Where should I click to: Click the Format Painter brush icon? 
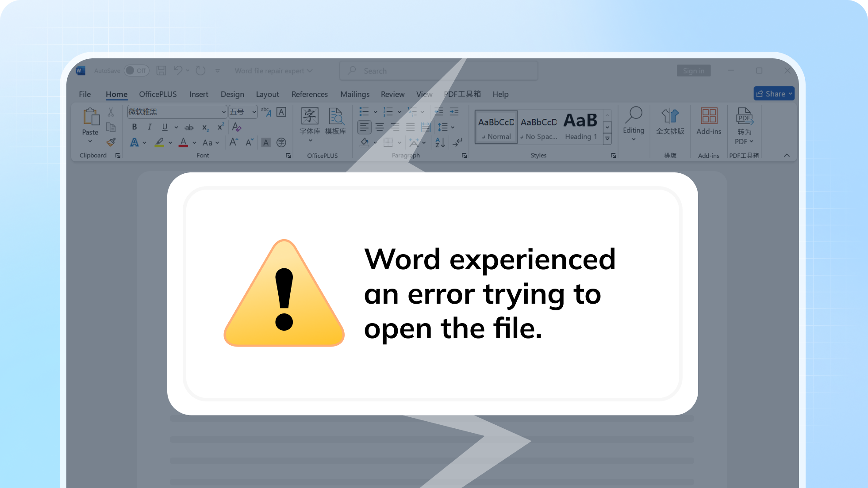click(x=111, y=142)
